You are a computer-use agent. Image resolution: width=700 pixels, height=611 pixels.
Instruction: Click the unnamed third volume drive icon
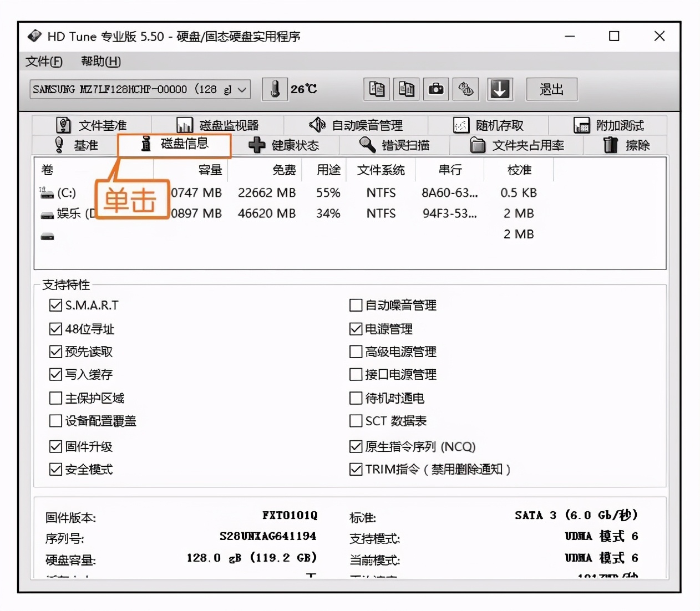click(47, 237)
